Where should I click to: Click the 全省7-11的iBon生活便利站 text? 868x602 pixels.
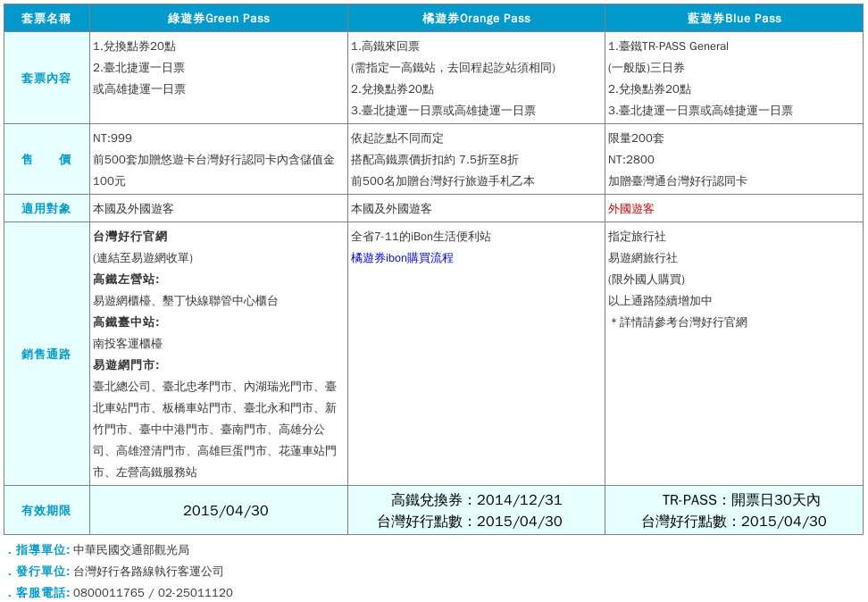421,237
